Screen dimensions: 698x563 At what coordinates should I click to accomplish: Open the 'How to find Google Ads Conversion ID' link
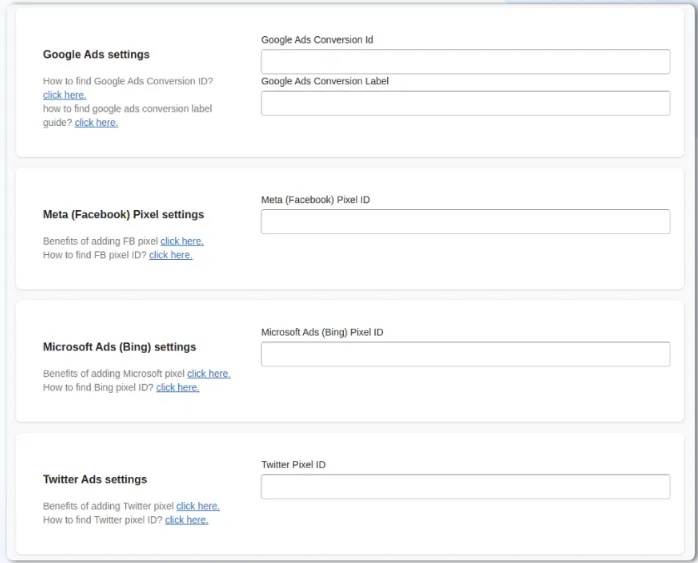point(65,95)
